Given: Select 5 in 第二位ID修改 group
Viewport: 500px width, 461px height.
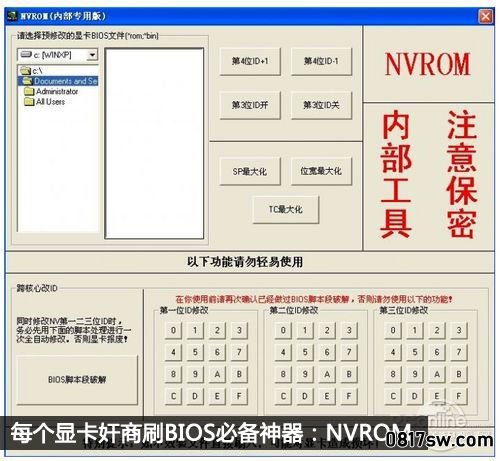Looking at the screenshot, I should click(x=305, y=352).
